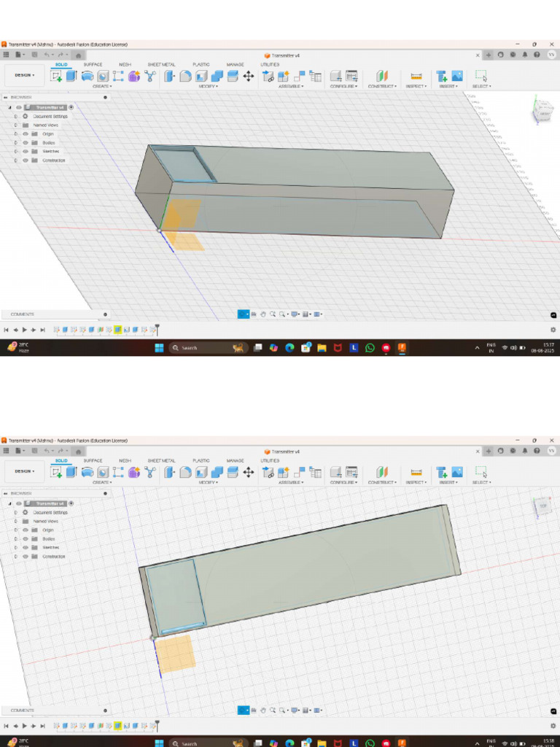Click the TOP face of the ViewCube
560x747 pixels.
pyautogui.click(x=542, y=506)
